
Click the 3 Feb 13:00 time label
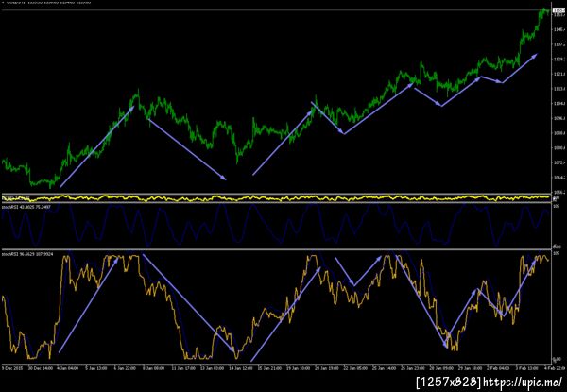tap(528, 368)
